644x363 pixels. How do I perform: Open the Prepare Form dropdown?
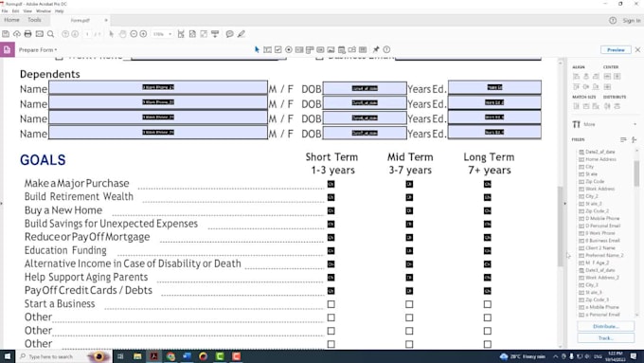click(38, 49)
